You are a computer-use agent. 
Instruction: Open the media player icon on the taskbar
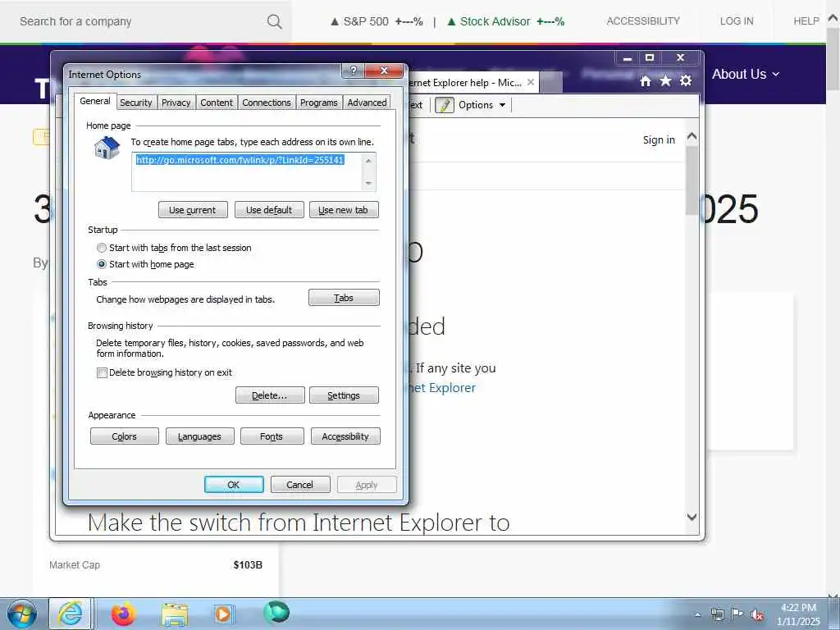tap(223, 614)
